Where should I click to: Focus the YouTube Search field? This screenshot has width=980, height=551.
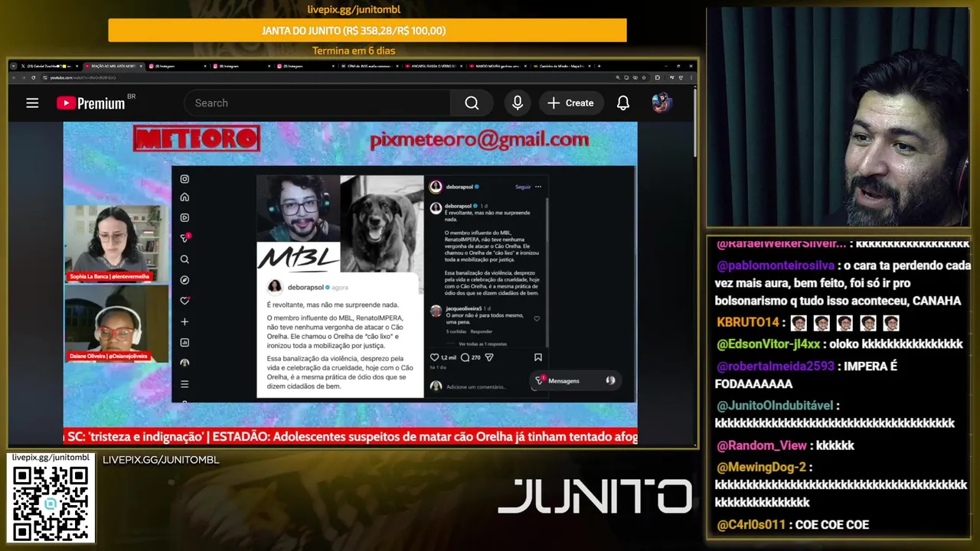[x=318, y=103]
